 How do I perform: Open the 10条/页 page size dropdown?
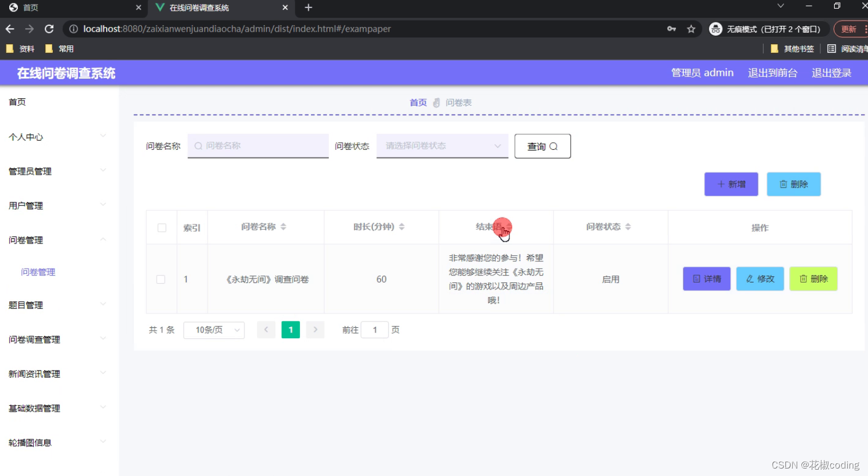tap(213, 330)
